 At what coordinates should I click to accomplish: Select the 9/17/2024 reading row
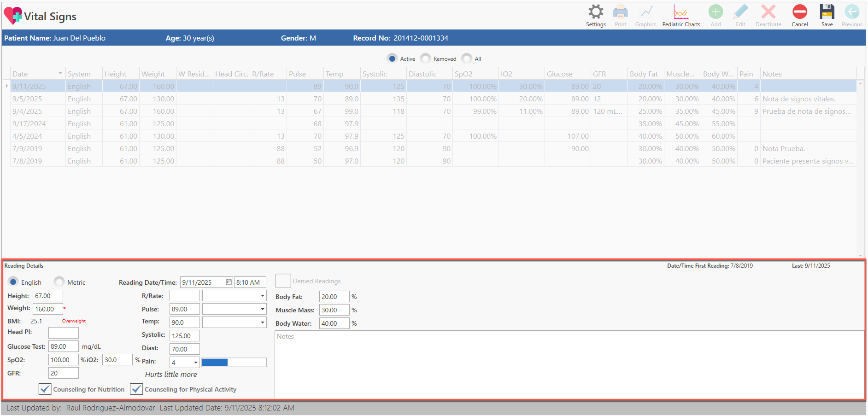pyautogui.click(x=433, y=123)
